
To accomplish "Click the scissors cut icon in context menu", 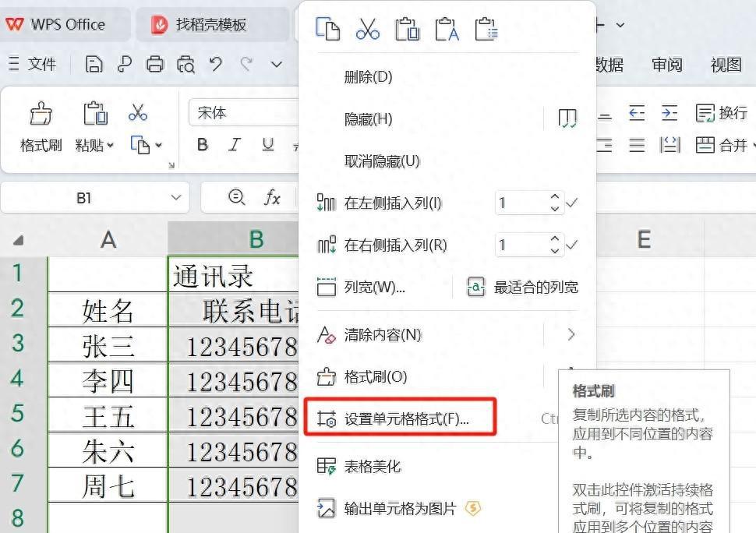I will tap(368, 29).
